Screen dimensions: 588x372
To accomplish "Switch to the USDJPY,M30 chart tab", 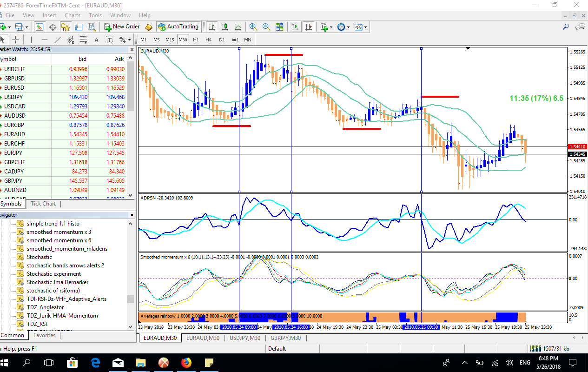I will 244,338.
